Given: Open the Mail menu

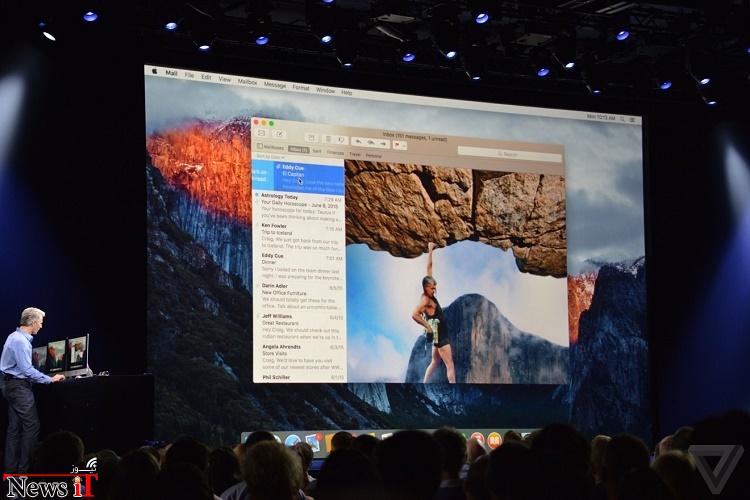Looking at the screenshot, I should [x=171, y=73].
